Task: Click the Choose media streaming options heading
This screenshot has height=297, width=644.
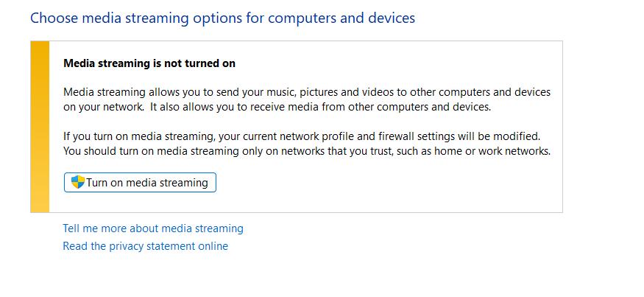Action: coord(222,18)
